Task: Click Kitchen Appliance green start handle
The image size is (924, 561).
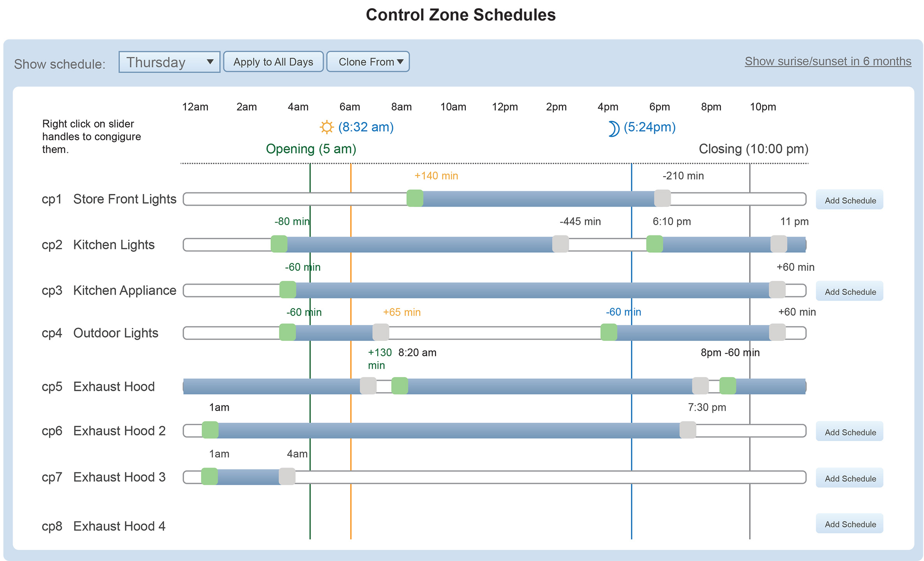Action: (x=288, y=290)
